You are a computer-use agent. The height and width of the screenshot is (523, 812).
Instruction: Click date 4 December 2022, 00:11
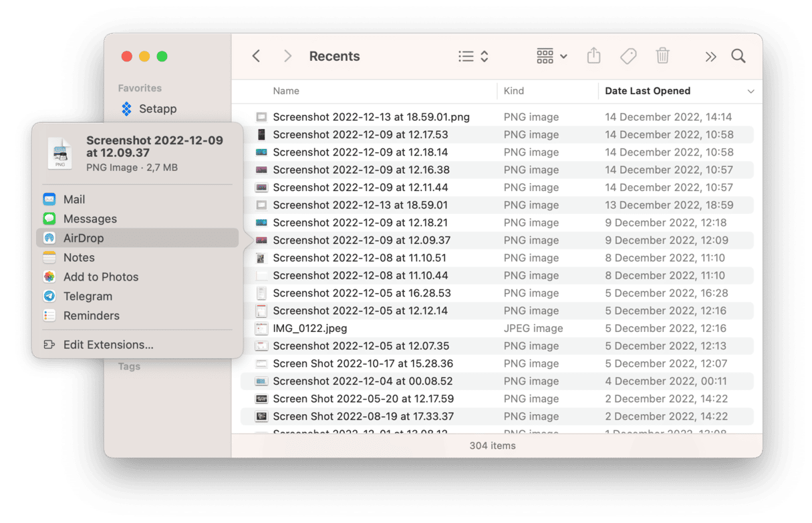click(667, 381)
